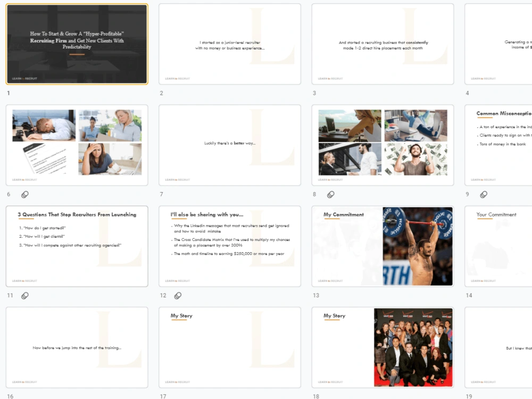Click slide number label 3
This screenshot has height=399, width=532.
[x=314, y=93]
